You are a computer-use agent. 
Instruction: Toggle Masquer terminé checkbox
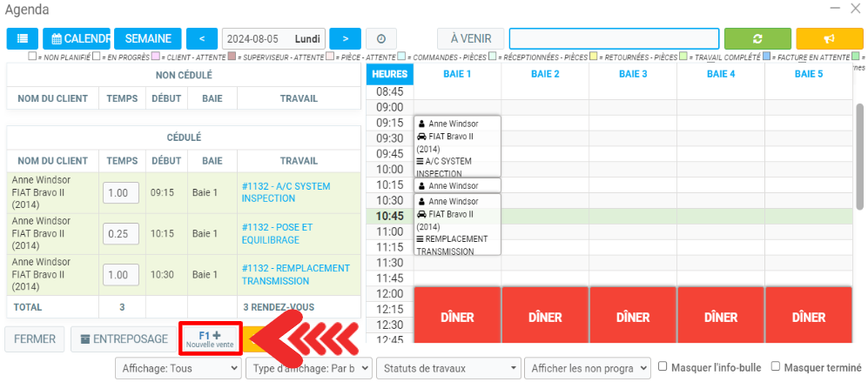pyautogui.click(x=777, y=367)
